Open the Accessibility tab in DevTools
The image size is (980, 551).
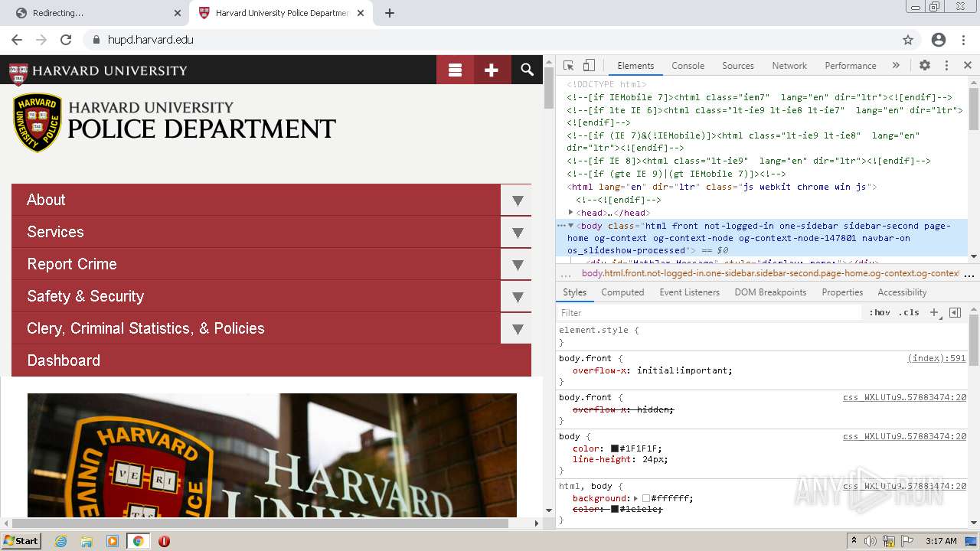click(902, 292)
